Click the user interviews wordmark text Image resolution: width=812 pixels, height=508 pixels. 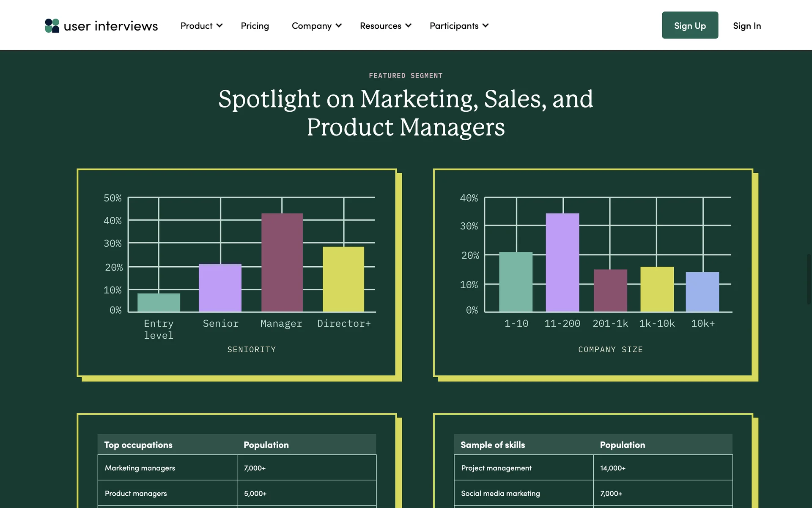point(111,26)
